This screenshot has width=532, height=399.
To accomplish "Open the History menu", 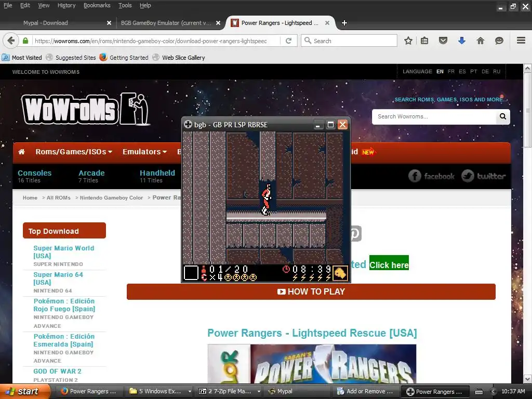I will click(66, 5).
